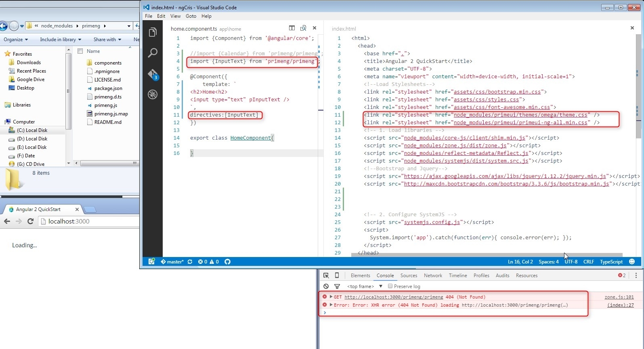Click the master branch indicator in status bar
The image size is (644, 349).
(172, 261)
